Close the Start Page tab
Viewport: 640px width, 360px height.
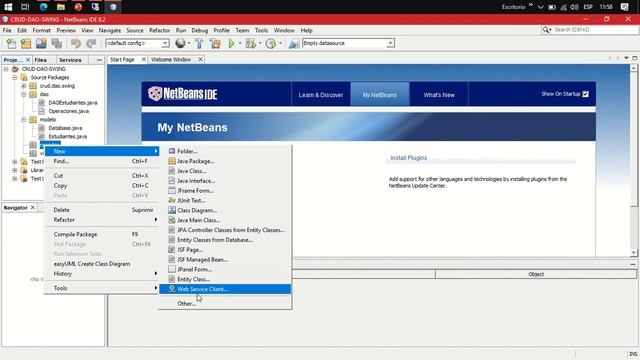(143, 60)
